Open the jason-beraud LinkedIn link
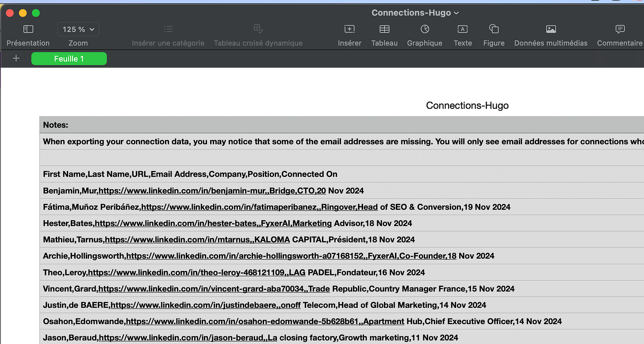The width and height of the screenshot is (644, 344). [188, 338]
